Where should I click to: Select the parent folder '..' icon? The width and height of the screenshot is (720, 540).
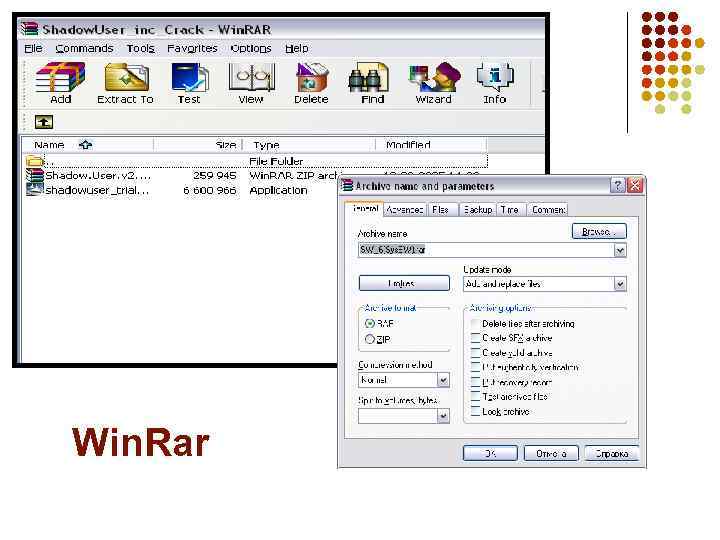tap(34, 161)
